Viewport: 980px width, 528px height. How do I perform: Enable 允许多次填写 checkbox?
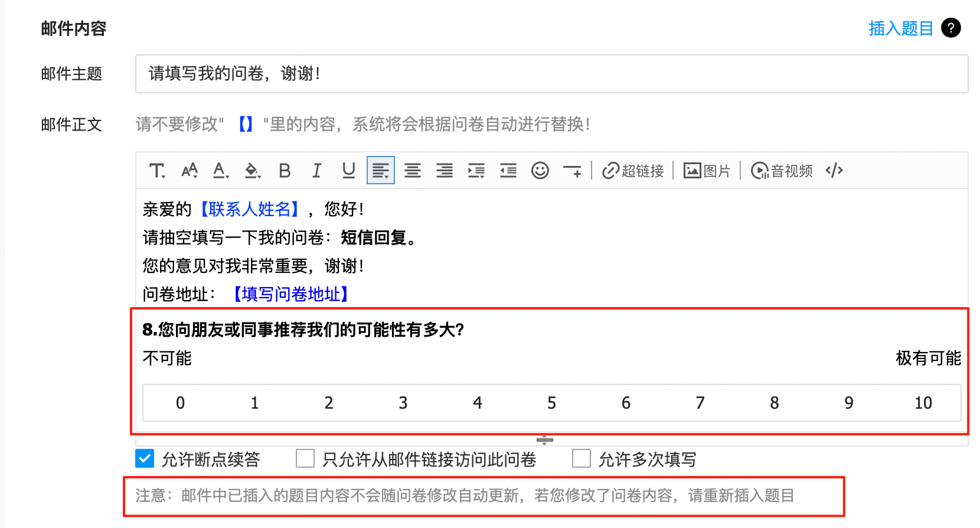582,458
